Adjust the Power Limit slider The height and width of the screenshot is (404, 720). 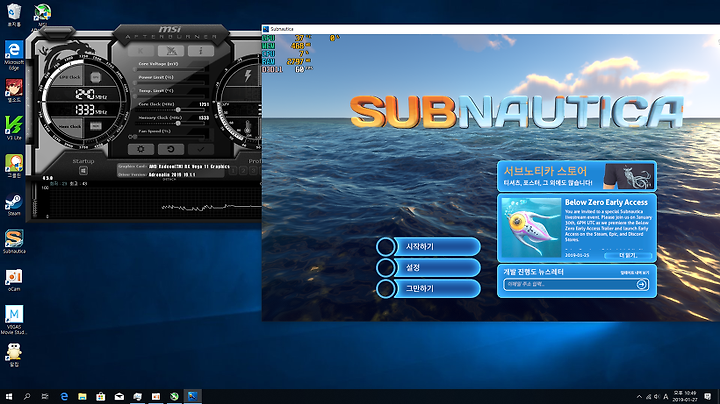171,83
